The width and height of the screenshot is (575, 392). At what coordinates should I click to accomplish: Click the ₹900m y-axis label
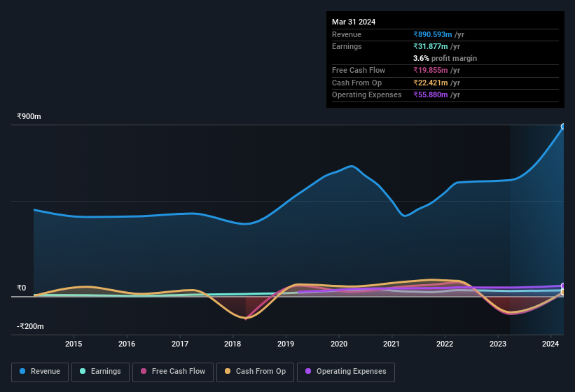coord(29,116)
